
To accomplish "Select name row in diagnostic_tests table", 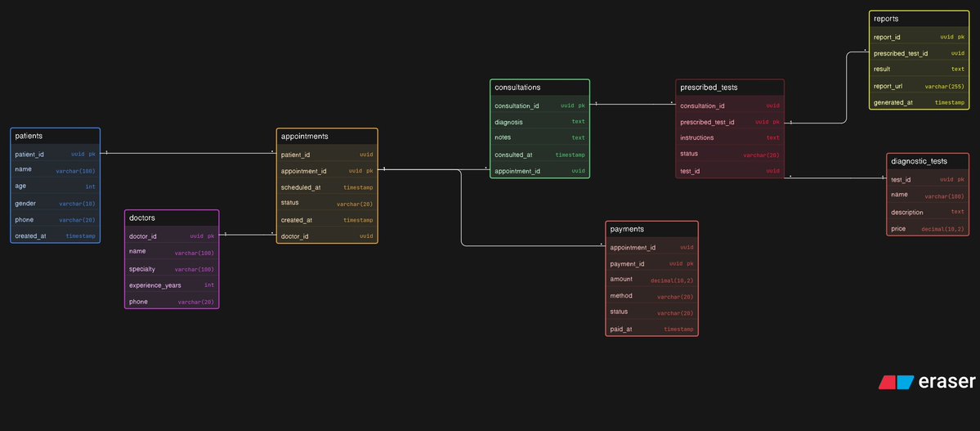I will coord(928,195).
